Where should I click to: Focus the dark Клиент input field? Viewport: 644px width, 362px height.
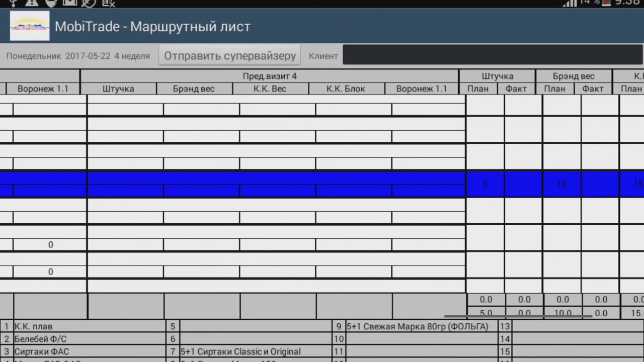pos(493,55)
